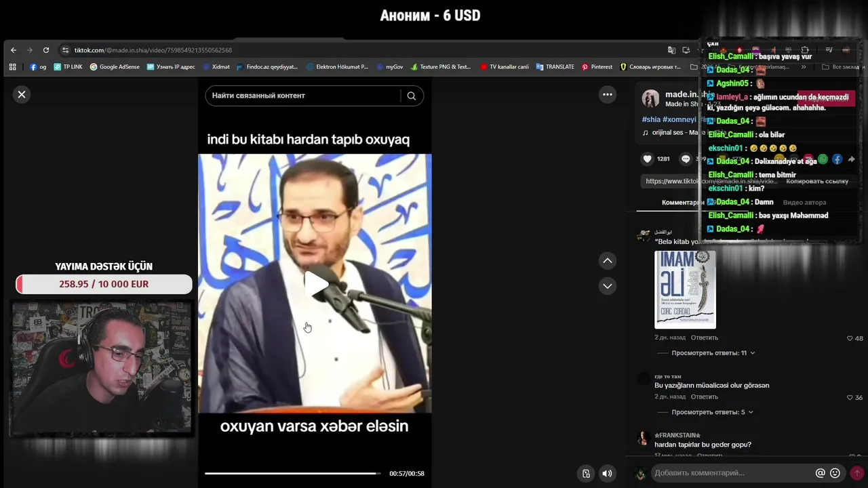Close the TikTok video viewer
Screen dimensions: 868x488
tap(22, 95)
